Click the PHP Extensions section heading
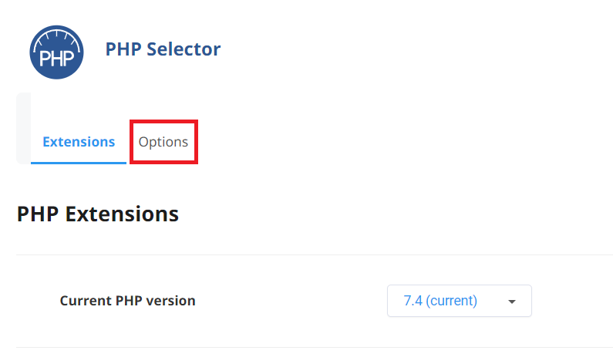Viewport: 613px width, 364px height. (x=98, y=214)
